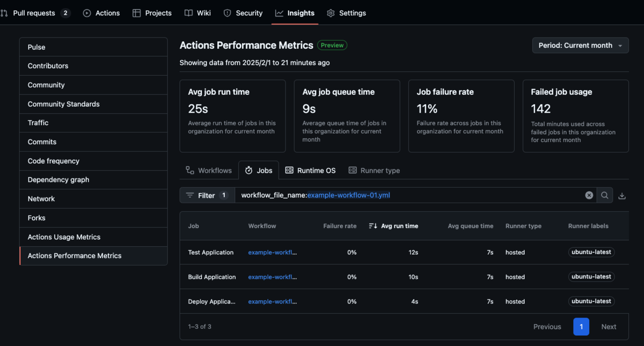Select Commits in the sidebar

coord(93,142)
